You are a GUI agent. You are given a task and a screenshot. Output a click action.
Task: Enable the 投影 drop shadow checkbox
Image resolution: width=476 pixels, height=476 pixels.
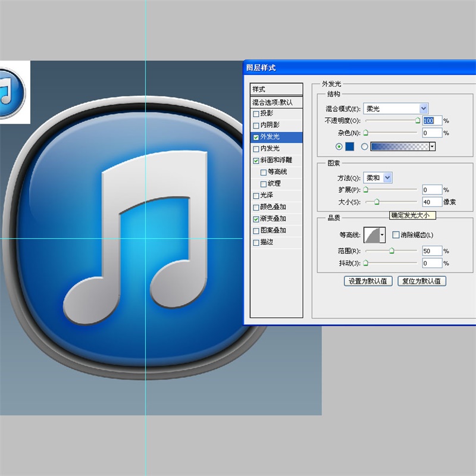[256, 114]
